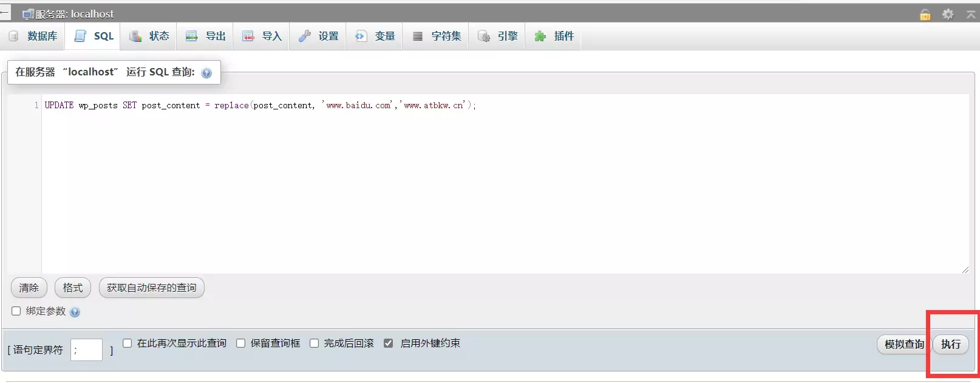Viewport: 980px width, 383px height.
Task: Click the 模拟查询 button
Action: pos(904,344)
